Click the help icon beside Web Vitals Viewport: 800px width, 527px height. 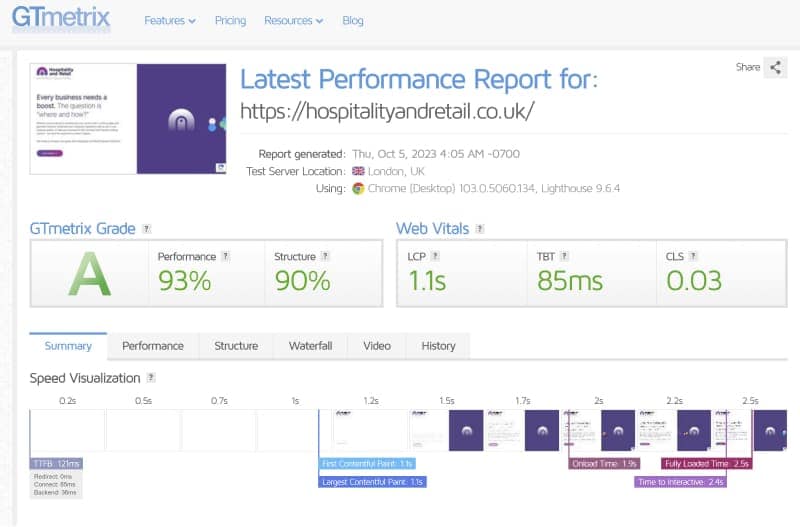coord(478,229)
